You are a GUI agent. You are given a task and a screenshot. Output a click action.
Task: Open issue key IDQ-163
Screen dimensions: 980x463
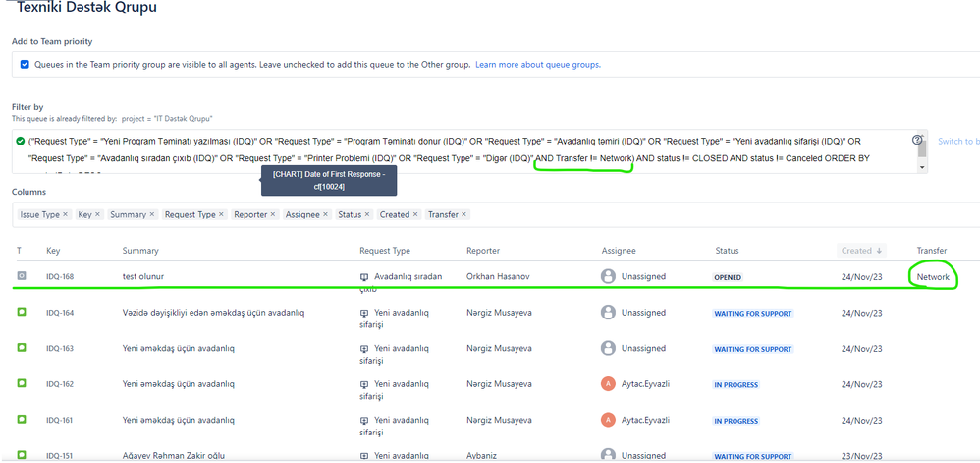(x=60, y=348)
